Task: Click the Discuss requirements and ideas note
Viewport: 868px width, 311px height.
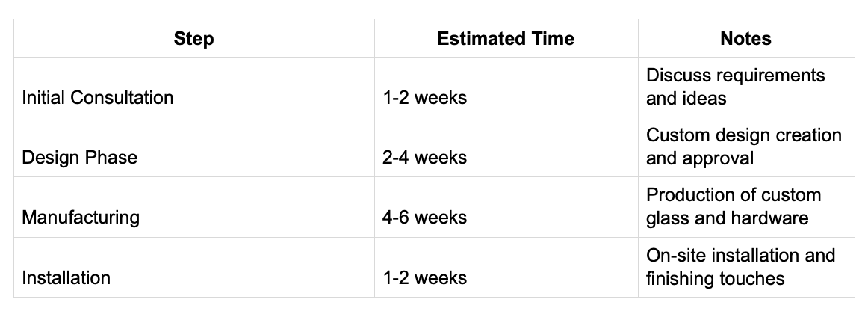Action: point(735,87)
